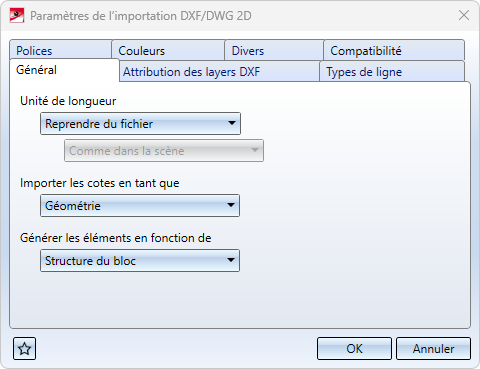Click the Annuler button
Screen dimensions: 480x369
[x=433, y=349]
